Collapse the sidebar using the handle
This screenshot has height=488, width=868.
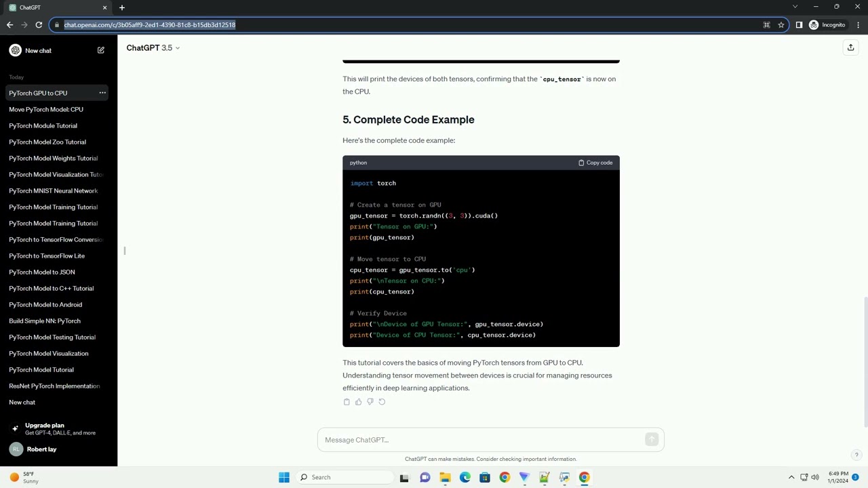tap(125, 251)
